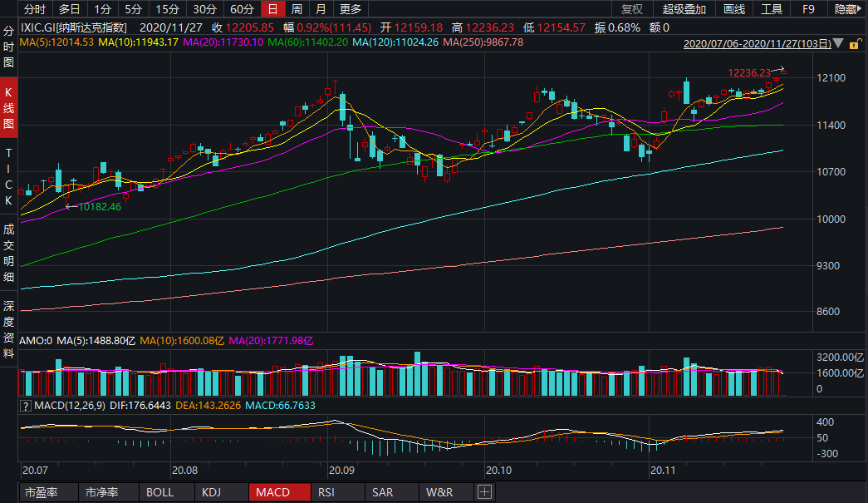Image resolution: width=868 pixels, height=503 pixels.
Task: Switch indicator to RSI
Action: point(326,492)
